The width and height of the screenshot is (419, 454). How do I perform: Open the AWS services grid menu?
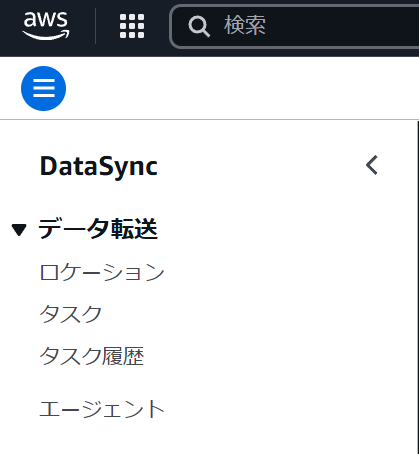coord(132,26)
